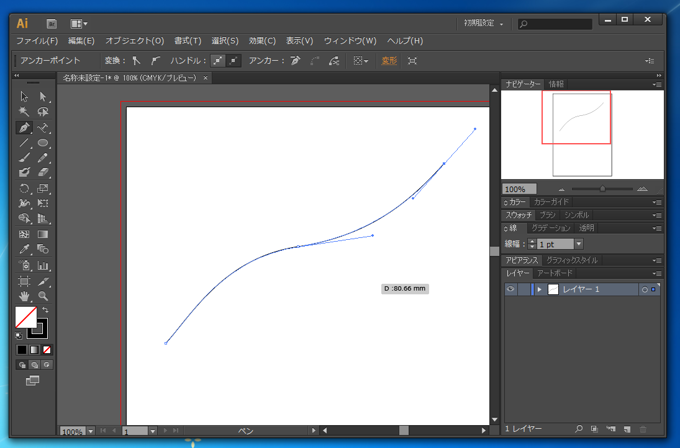The width and height of the screenshot is (680, 448).
Task: Select the Paintbrush tool
Action: coord(24,158)
